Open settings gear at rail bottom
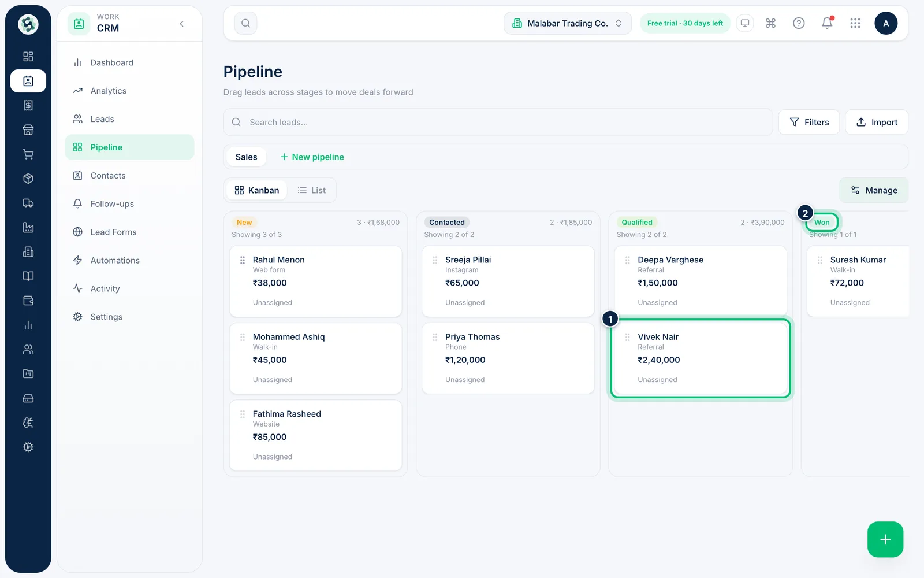The image size is (924, 578). [x=28, y=447]
